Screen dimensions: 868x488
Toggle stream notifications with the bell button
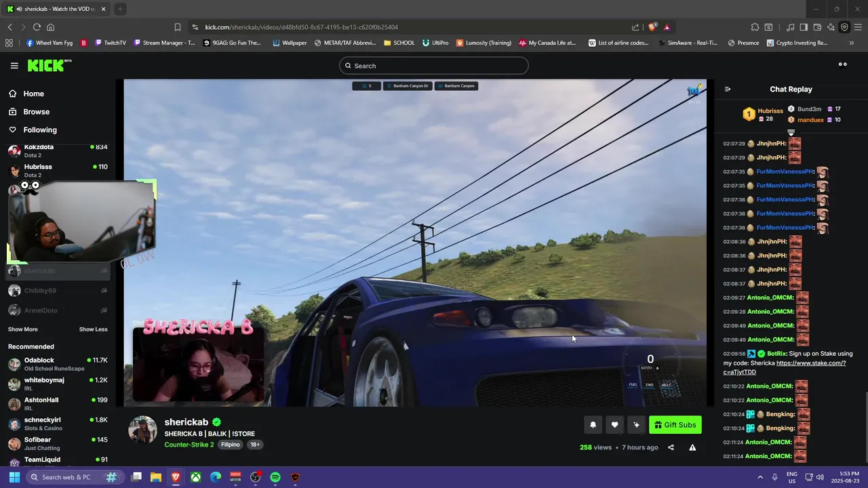pyautogui.click(x=593, y=425)
